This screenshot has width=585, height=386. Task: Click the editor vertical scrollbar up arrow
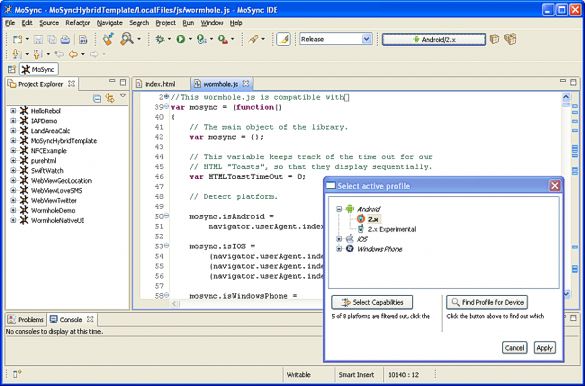click(566, 98)
